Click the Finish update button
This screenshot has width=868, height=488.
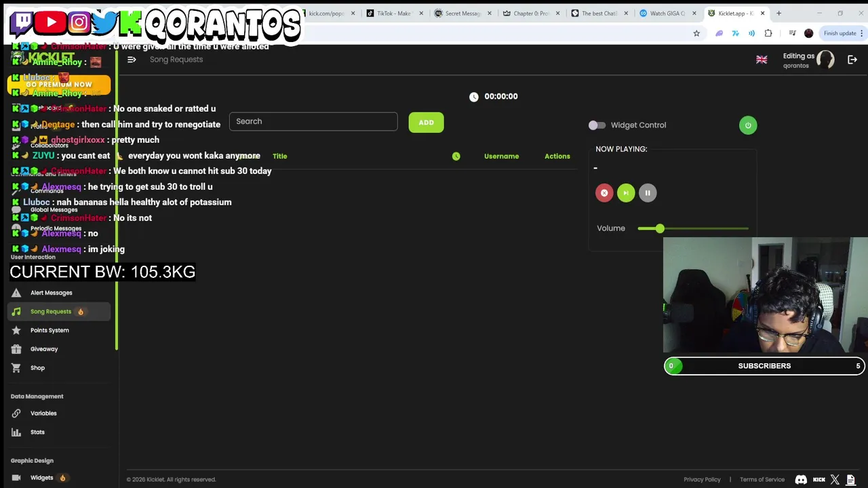click(842, 33)
